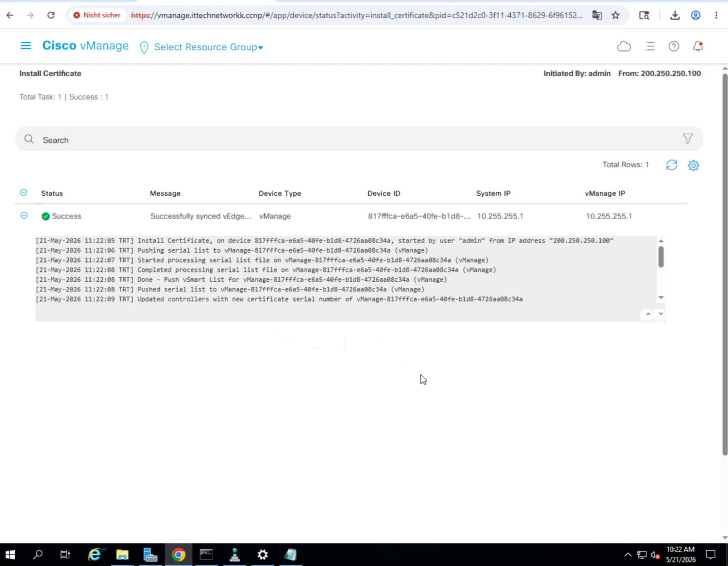Click the 'Success : 1' summary text

[89, 97]
